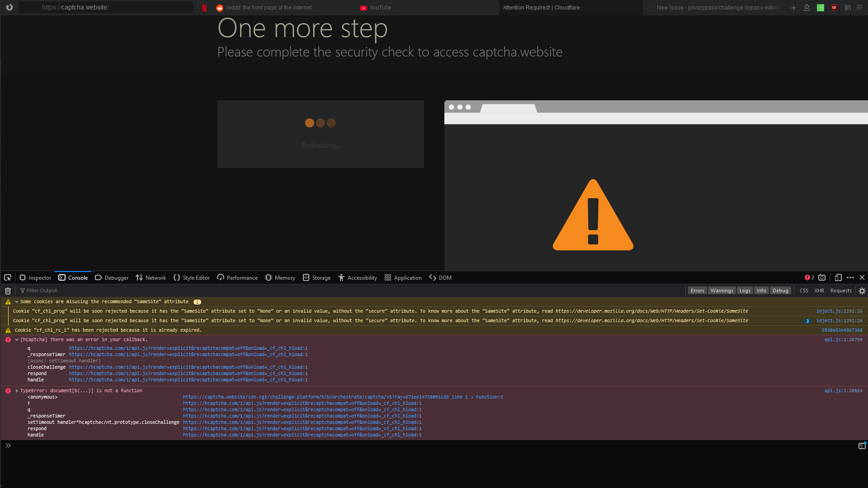
Task: Focus the Filter Output field
Action: [x=353, y=291]
